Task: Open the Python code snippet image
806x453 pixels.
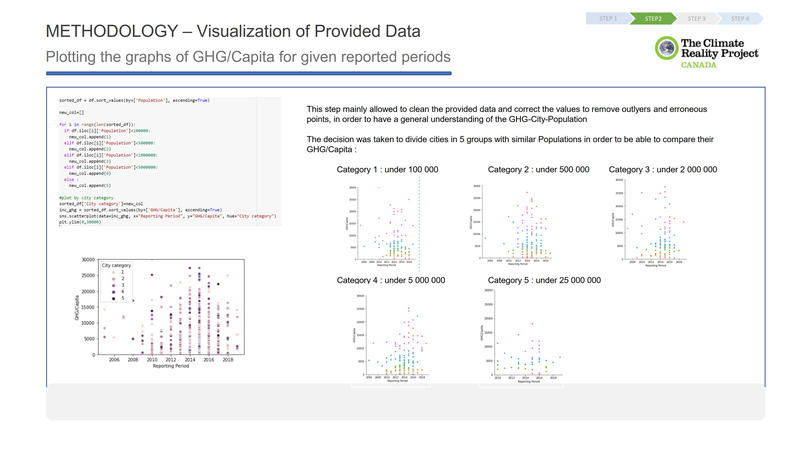Action: click(169, 161)
